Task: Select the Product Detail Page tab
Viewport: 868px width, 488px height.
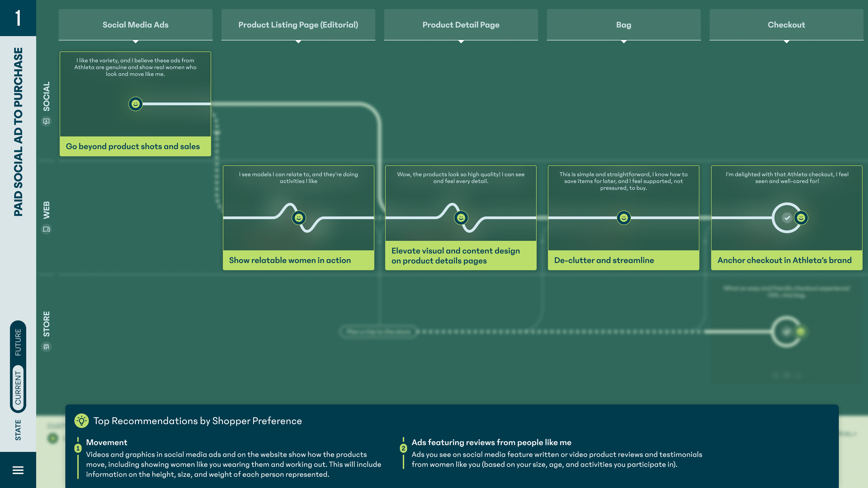Action: click(461, 25)
